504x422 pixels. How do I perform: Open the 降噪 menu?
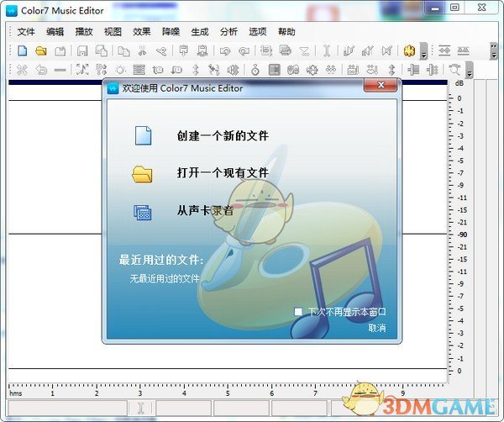click(171, 31)
